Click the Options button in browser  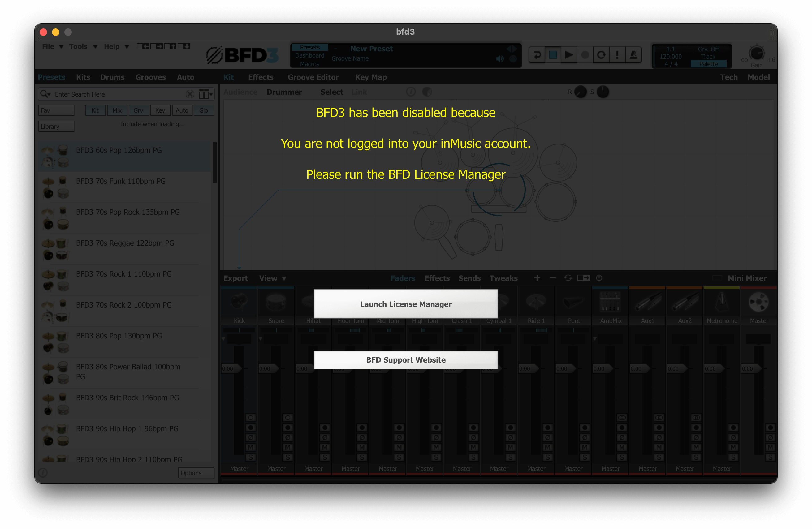coord(196,473)
